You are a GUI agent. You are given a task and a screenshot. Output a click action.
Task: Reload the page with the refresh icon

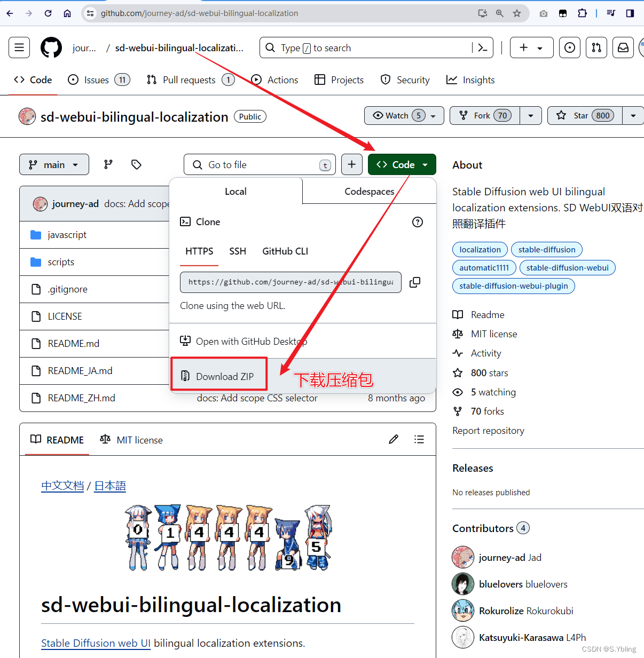pos(48,13)
